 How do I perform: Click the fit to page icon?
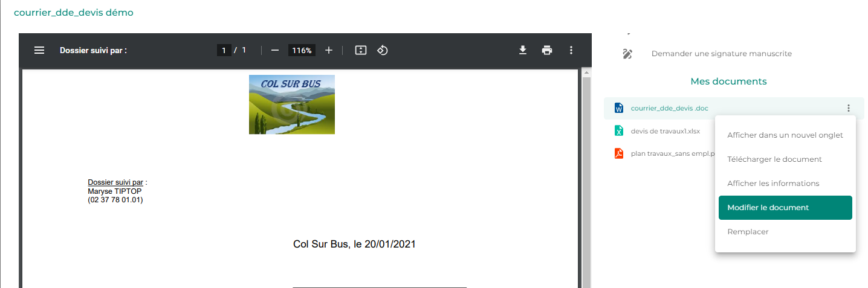click(361, 50)
